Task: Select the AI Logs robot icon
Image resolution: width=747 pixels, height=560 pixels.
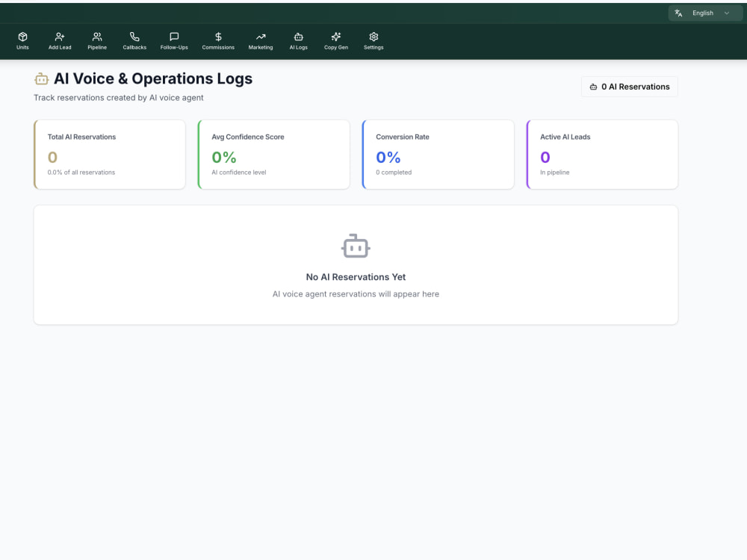Action: [299, 37]
